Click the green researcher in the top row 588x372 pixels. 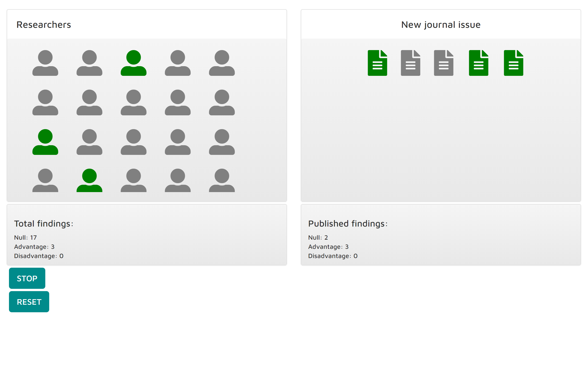pyautogui.click(x=133, y=63)
